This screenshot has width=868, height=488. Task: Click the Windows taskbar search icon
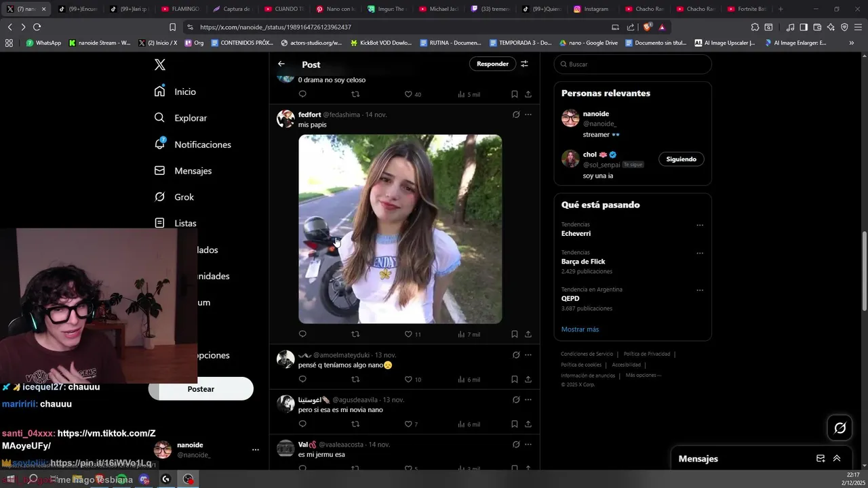[33, 479]
